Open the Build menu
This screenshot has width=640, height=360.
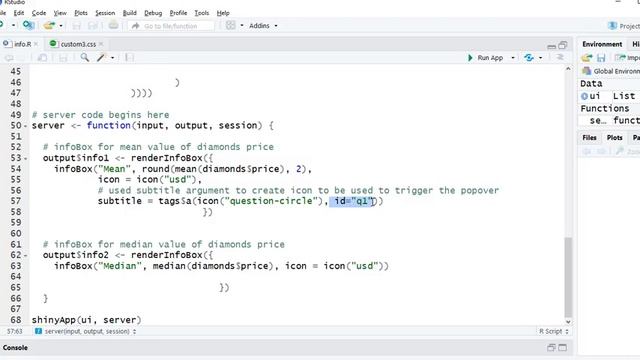pyautogui.click(x=129, y=13)
